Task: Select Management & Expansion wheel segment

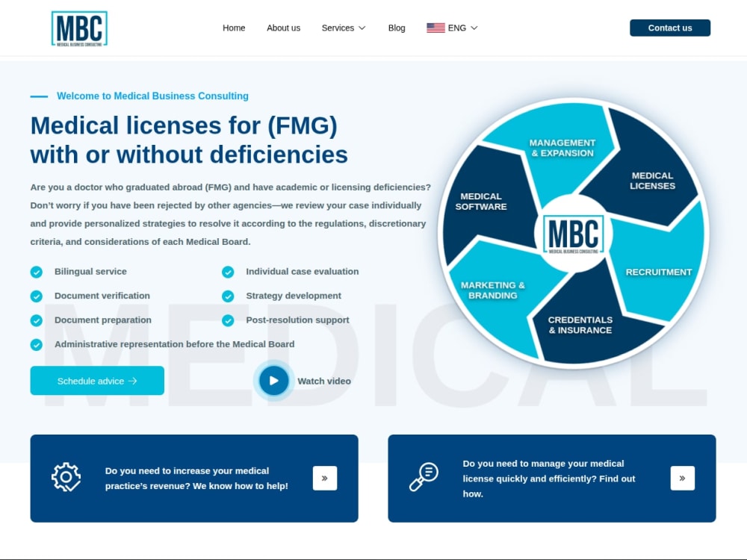Action: pyautogui.click(x=562, y=148)
